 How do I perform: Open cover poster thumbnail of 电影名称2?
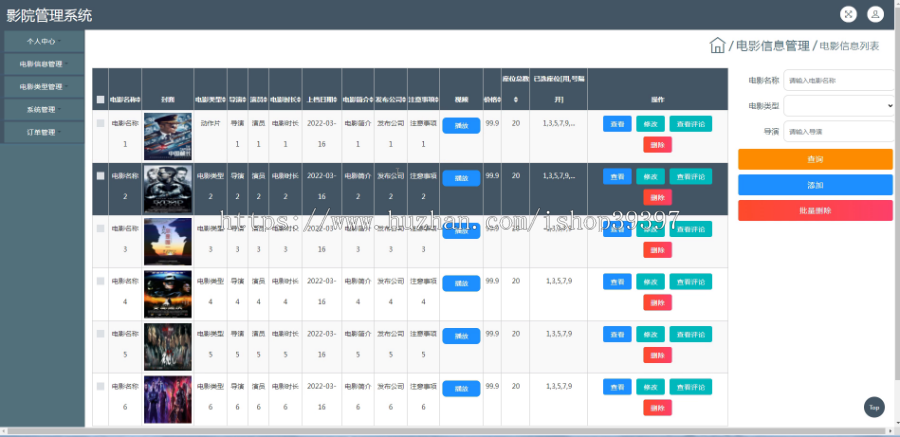coord(168,189)
